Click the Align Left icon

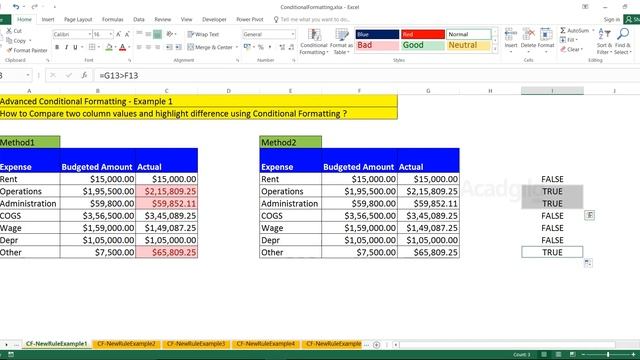click(x=139, y=47)
